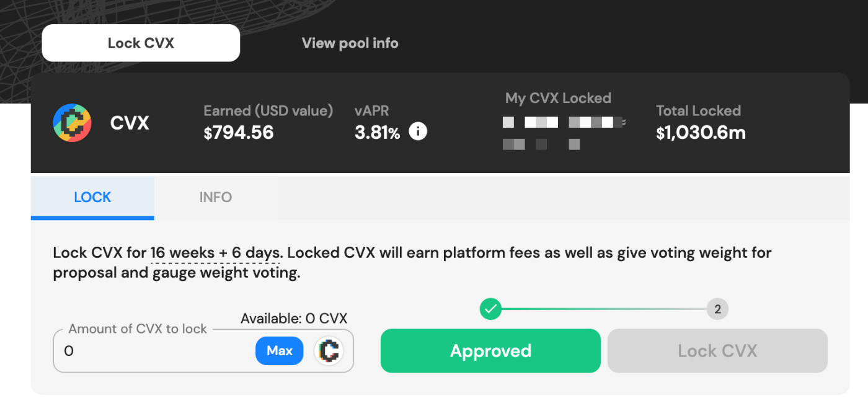This screenshot has height=416, width=868.
Task: Click the step 2 circle indicator
Action: [x=717, y=309]
